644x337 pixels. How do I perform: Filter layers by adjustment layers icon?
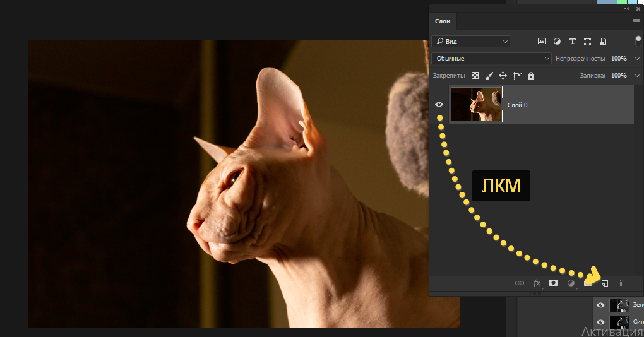[557, 41]
